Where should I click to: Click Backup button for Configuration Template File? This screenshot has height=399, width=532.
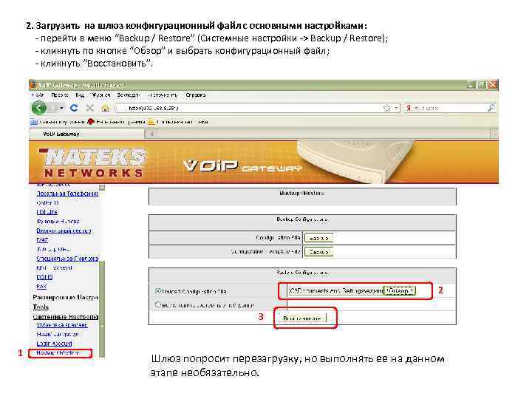pyautogui.click(x=318, y=252)
